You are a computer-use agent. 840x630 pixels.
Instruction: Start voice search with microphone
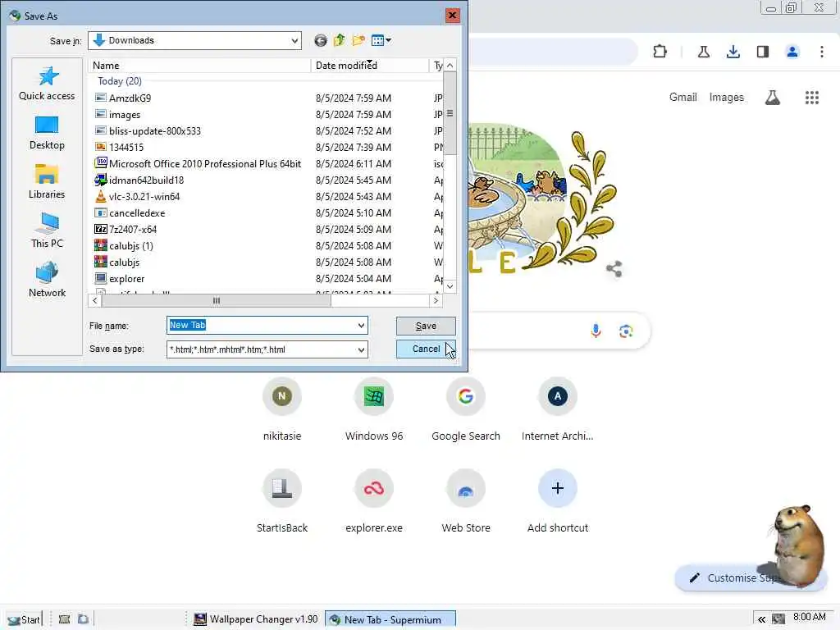click(x=596, y=331)
